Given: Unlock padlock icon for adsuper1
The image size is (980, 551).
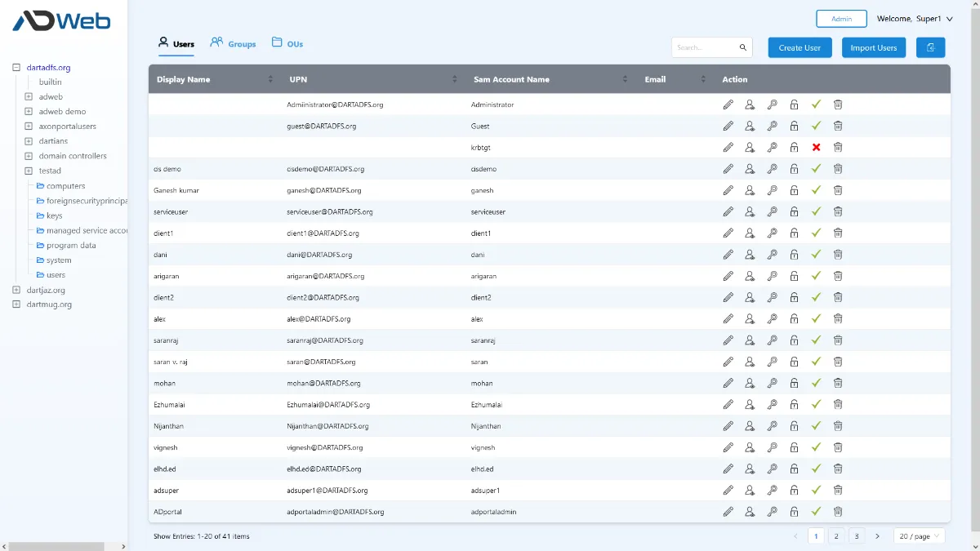Looking at the screenshot, I should [x=794, y=490].
